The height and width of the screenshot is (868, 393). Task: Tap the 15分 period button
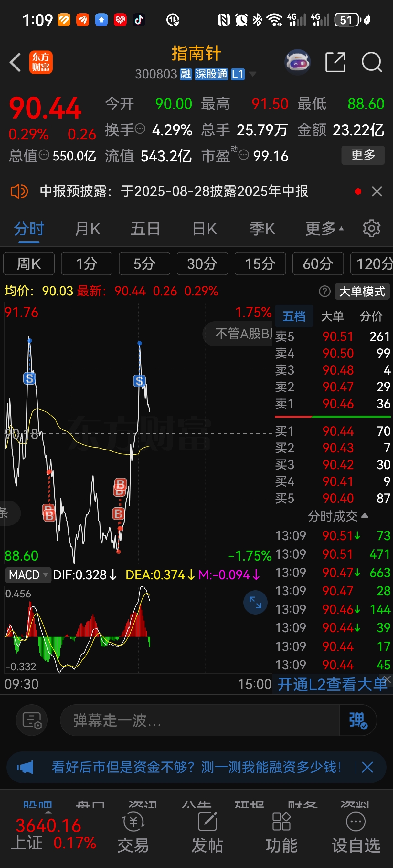click(260, 263)
